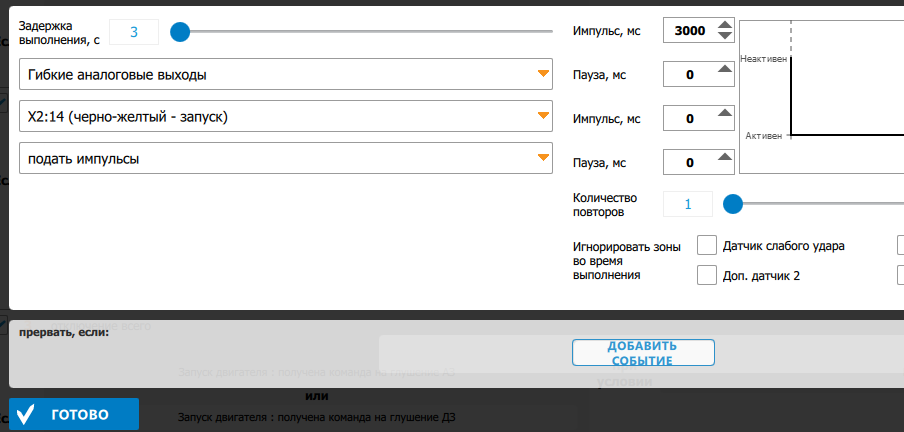Increase the second Пауза value with arrow

tap(726, 157)
